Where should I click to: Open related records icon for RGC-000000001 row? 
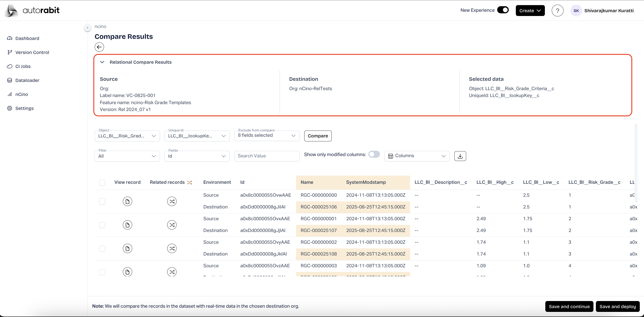click(172, 225)
